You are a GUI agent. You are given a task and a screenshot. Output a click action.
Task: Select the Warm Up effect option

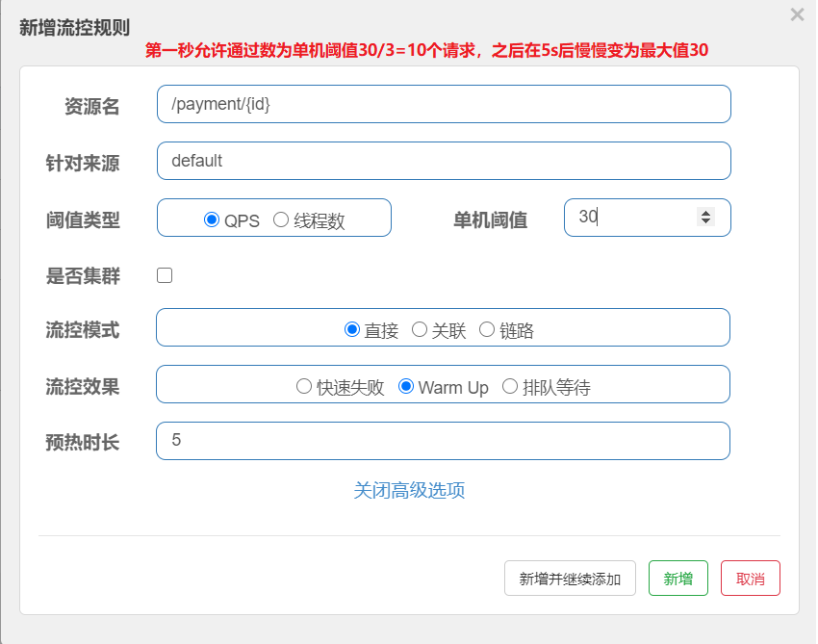click(406, 386)
